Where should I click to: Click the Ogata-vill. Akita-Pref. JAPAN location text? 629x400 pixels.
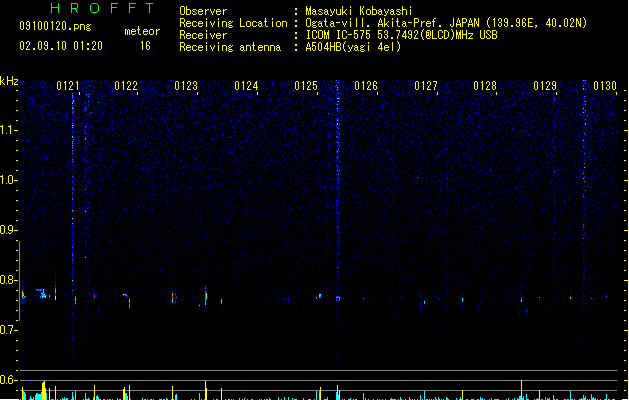click(x=446, y=23)
